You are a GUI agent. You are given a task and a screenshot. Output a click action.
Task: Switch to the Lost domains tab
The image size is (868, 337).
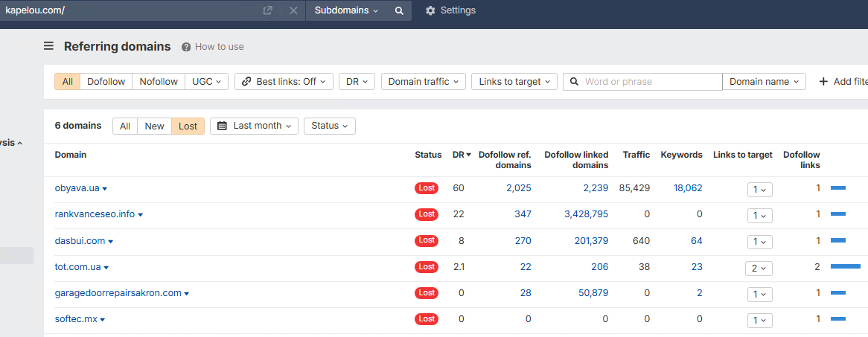pos(188,126)
